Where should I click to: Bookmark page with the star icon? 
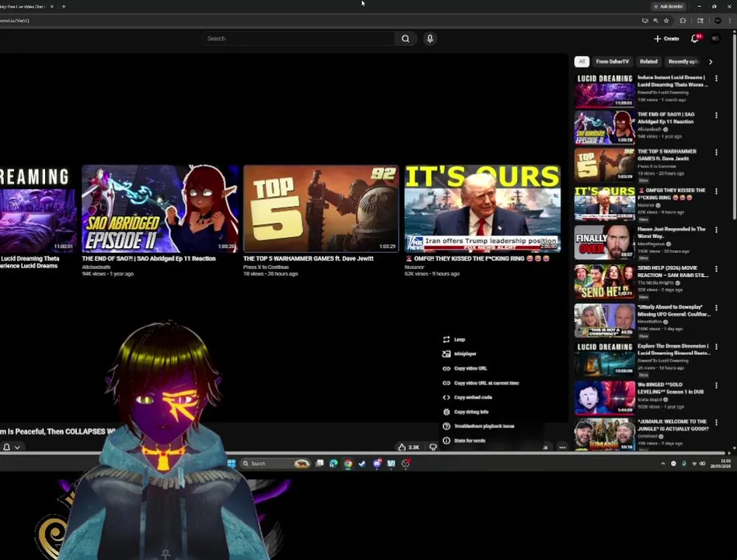(666, 21)
